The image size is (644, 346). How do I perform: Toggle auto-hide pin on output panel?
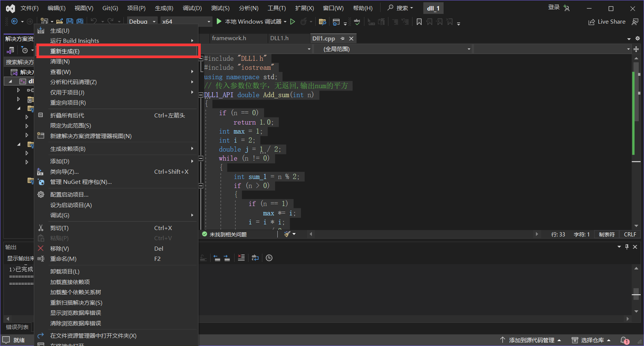click(627, 247)
